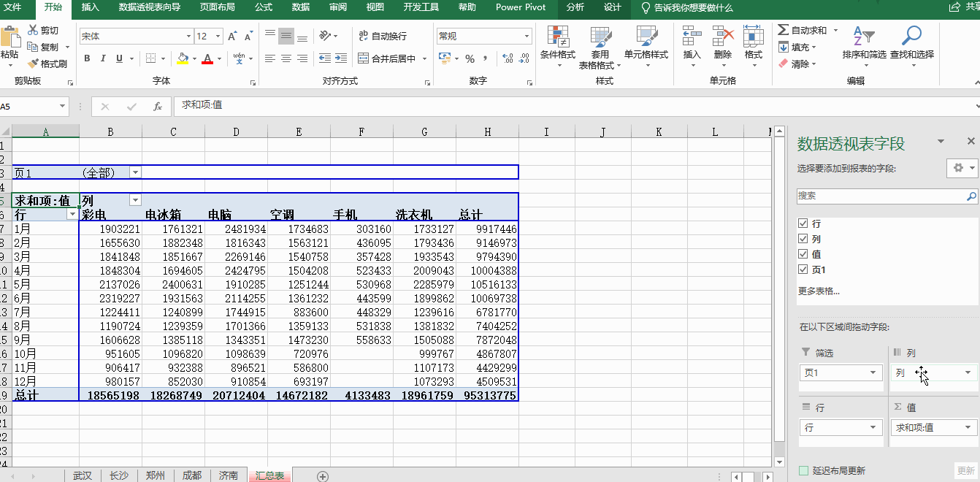Click the fill color yellow swatch button

182,58
